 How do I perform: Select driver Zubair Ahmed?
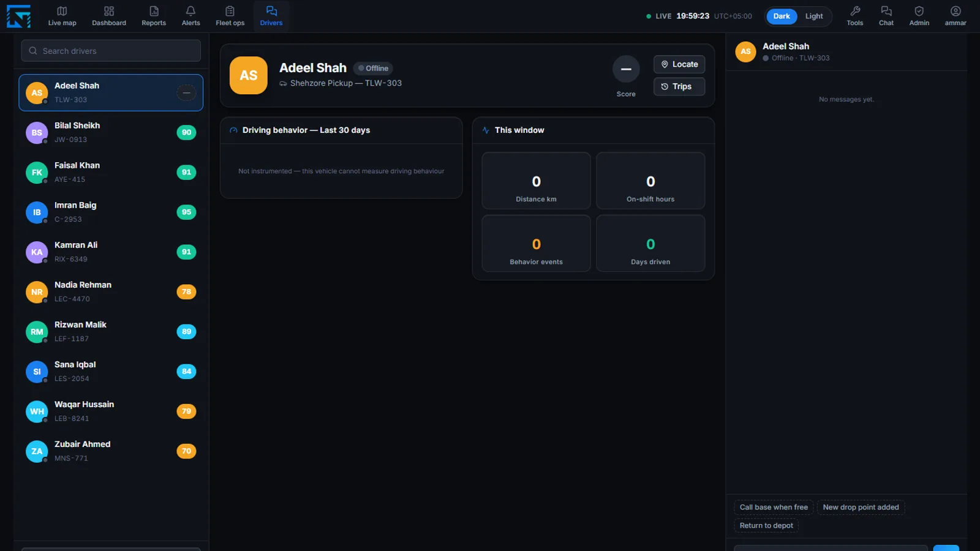click(111, 451)
